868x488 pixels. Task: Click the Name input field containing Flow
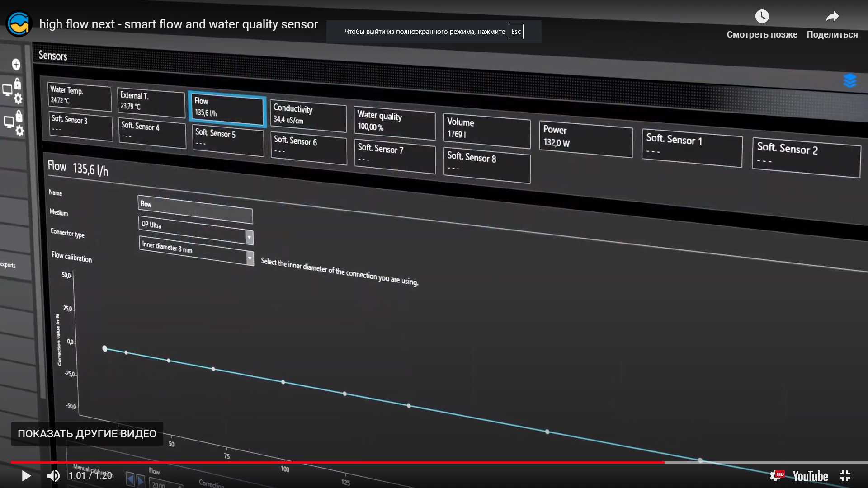195,209
